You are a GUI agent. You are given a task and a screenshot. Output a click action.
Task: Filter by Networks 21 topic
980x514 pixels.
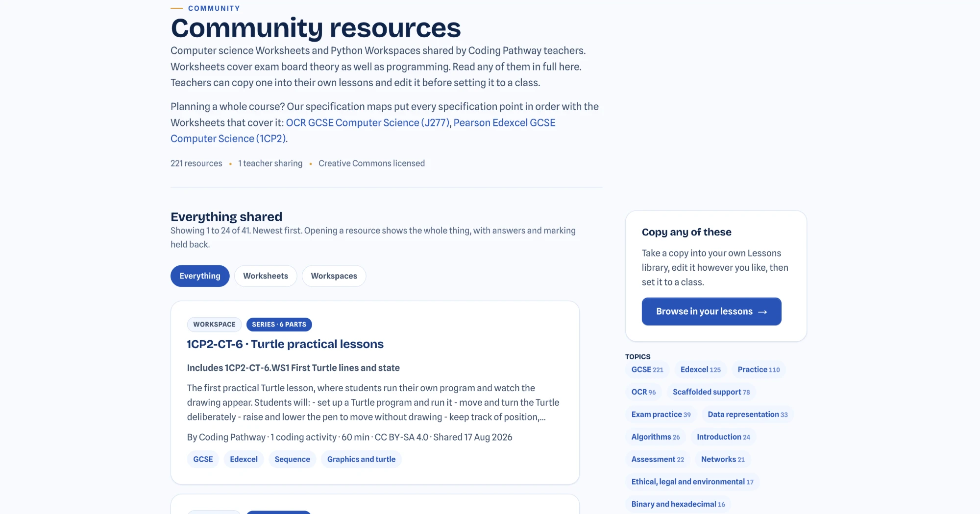coord(723,460)
